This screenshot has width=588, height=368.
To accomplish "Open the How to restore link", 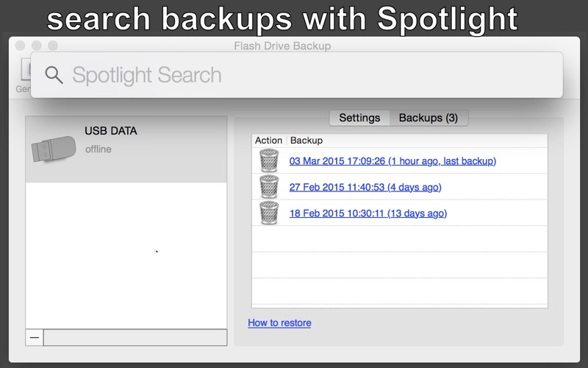I will coord(279,323).
